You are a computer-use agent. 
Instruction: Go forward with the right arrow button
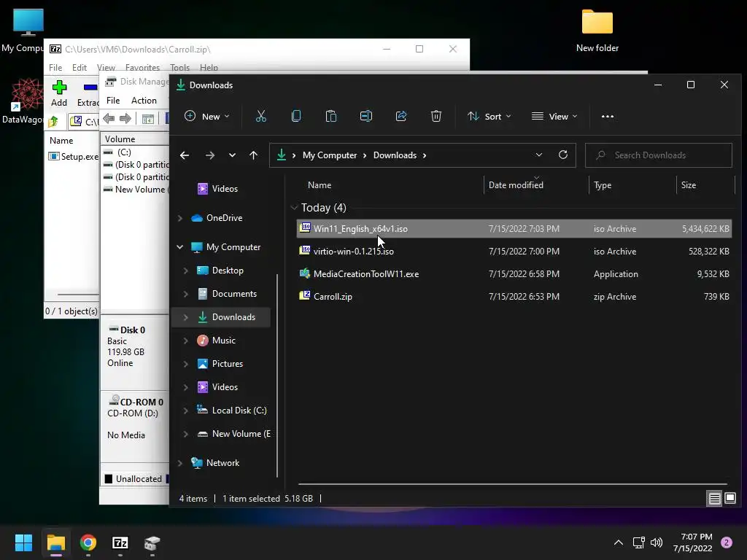[x=209, y=155]
